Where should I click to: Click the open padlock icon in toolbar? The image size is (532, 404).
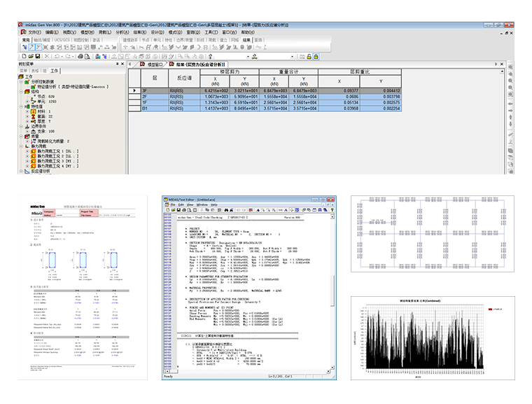click(x=309, y=57)
